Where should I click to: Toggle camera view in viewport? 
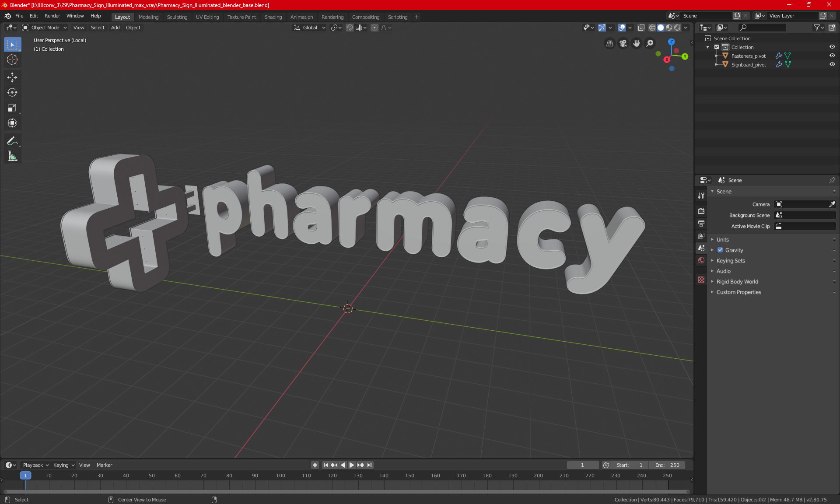(623, 43)
